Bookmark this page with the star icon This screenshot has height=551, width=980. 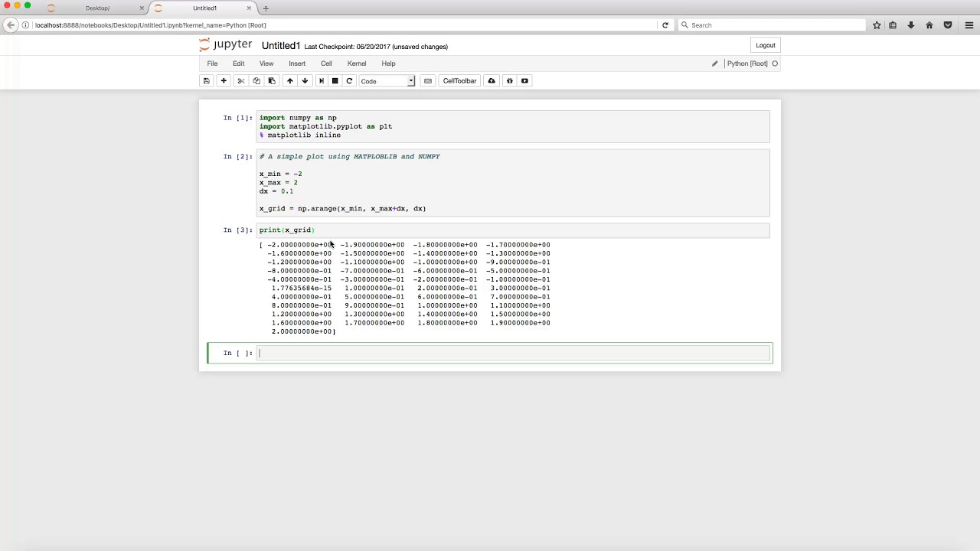click(877, 25)
